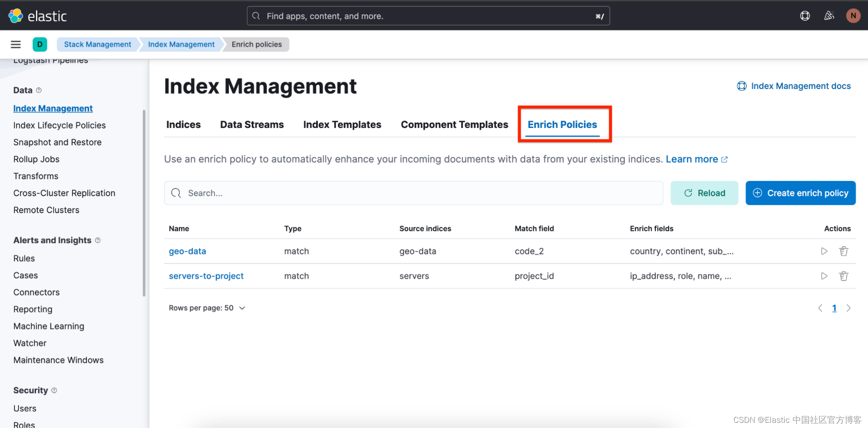
Task: Switch to the Component Templates tab
Action: click(x=454, y=125)
